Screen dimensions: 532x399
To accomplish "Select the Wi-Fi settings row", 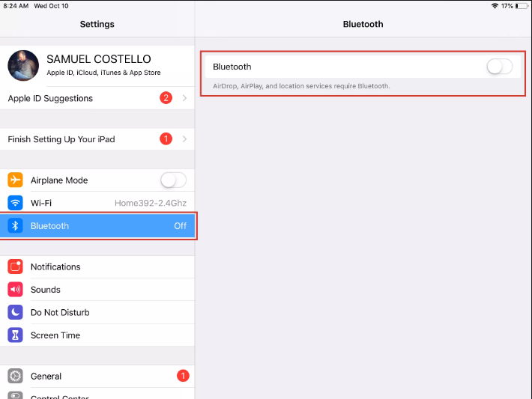I will tap(97, 203).
